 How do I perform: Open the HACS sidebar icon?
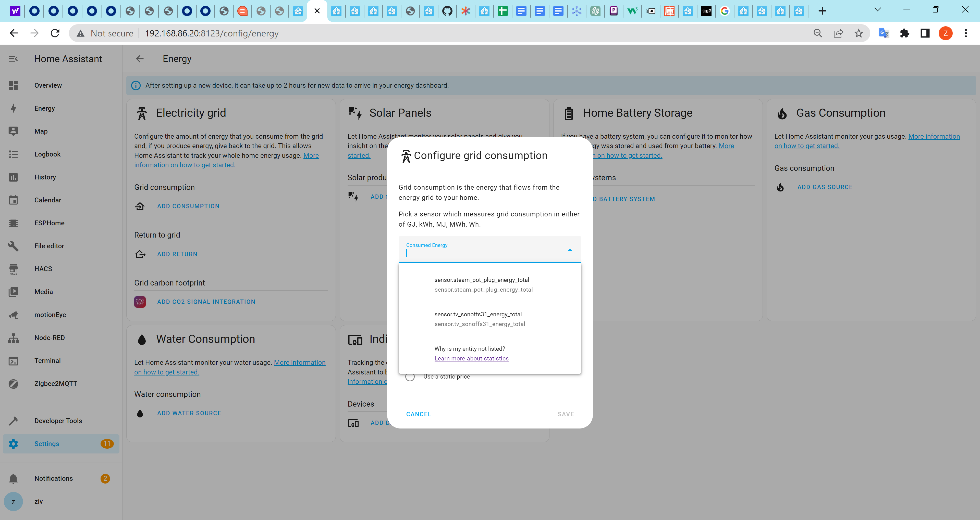(x=13, y=269)
